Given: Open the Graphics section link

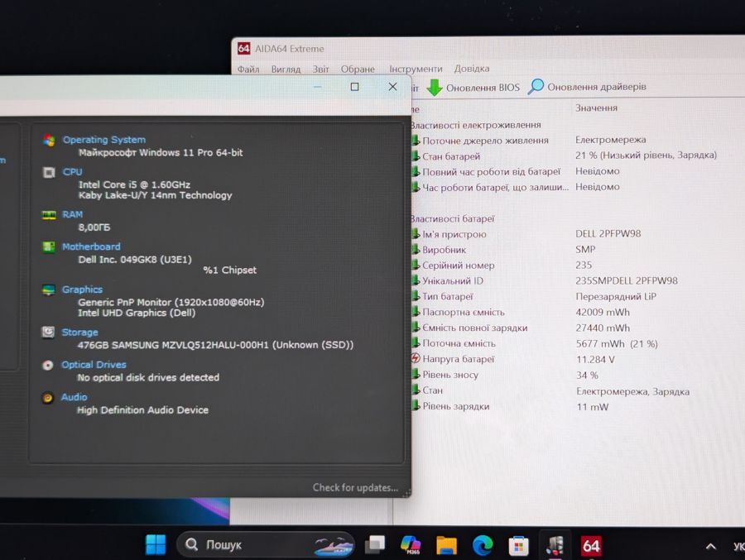Looking at the screenshot, I should coord(82,290).
